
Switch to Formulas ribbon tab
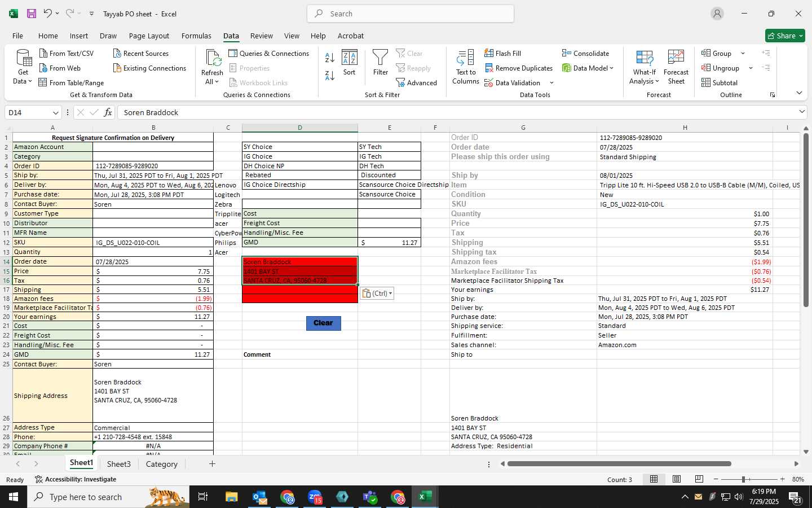click(x=196, y=36)
